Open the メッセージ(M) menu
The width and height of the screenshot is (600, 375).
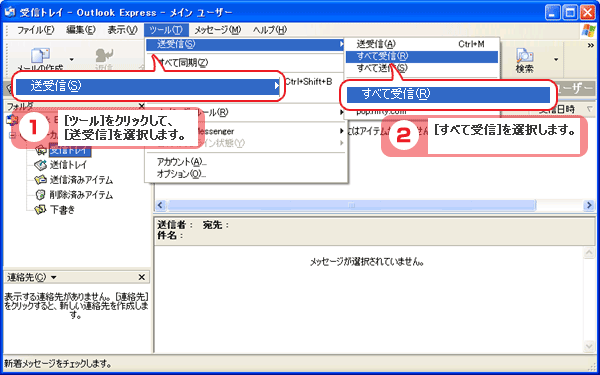click(x=218, y=30)
